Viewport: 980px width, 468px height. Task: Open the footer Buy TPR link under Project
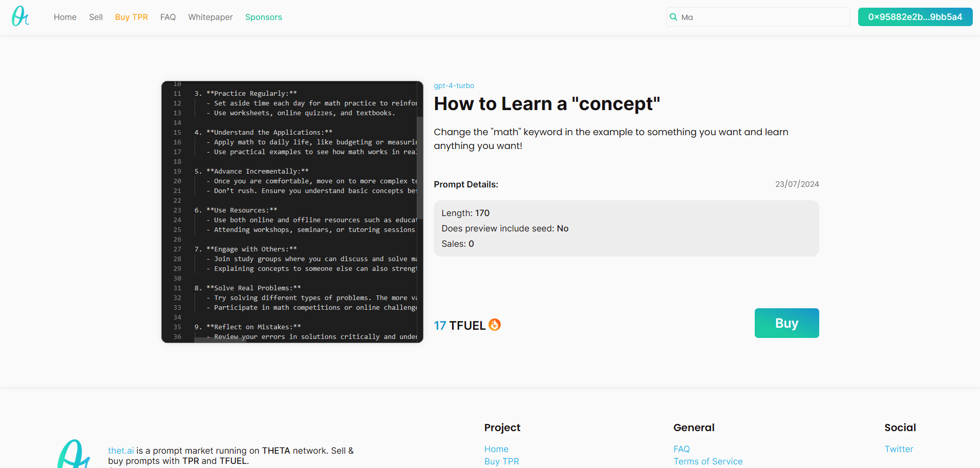(x=502, y=461)
